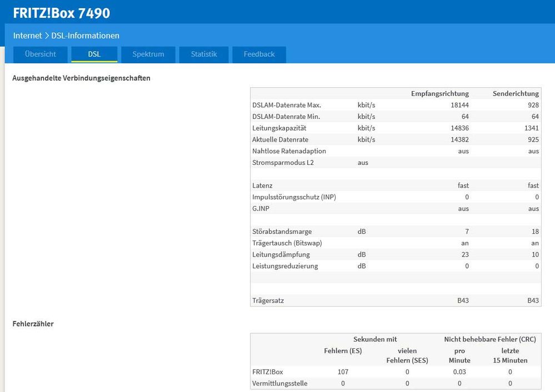
Task: Click the Stromsparmodus L2 row label
Action: (284, 163)
